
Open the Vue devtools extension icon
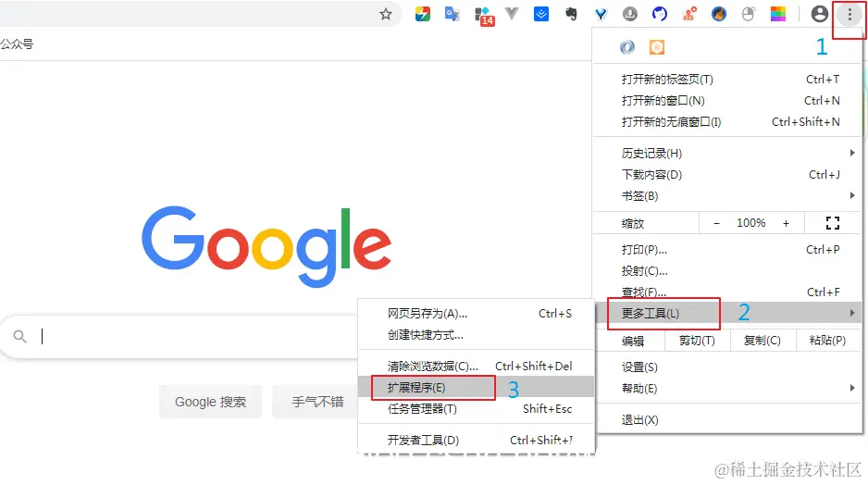512,13
